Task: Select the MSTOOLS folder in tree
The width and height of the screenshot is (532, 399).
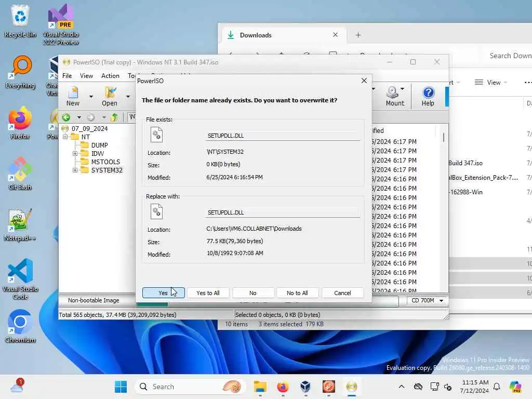Action: click(105, 162)
